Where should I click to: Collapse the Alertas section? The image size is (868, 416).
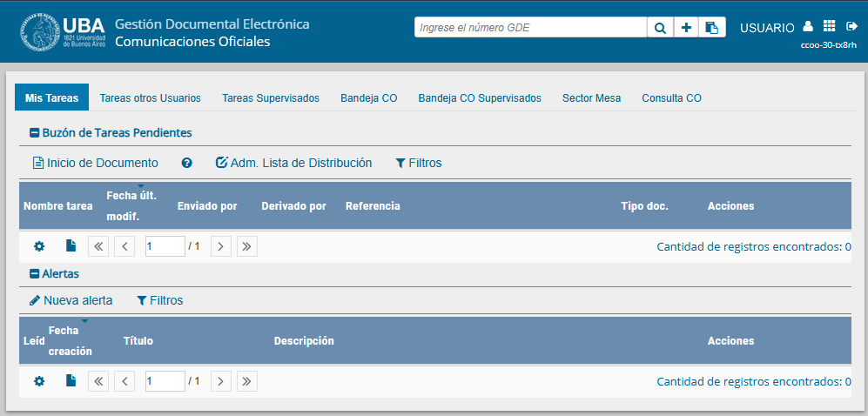pyautogui.click(x=35, y=274)
